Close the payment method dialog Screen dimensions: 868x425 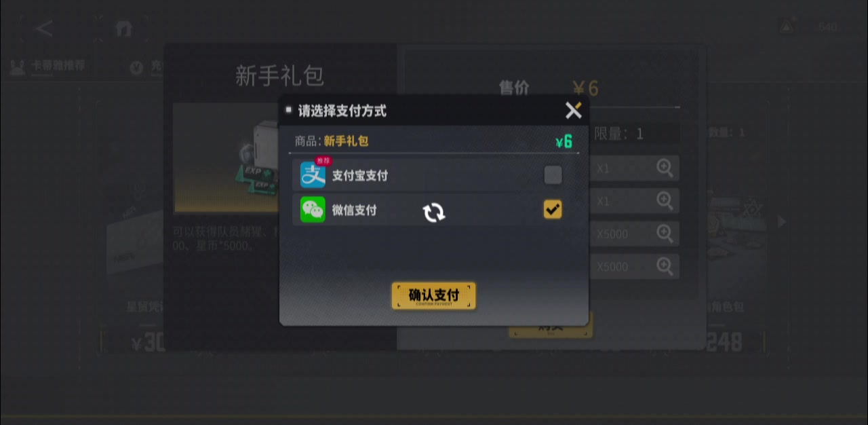[574, 110]
